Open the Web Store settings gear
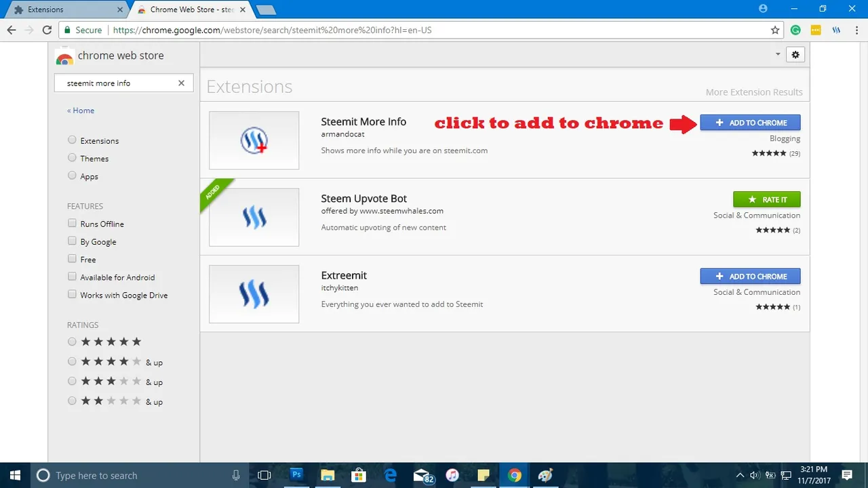Viewport: 868px width, 488px height. (x=795, y=55)
